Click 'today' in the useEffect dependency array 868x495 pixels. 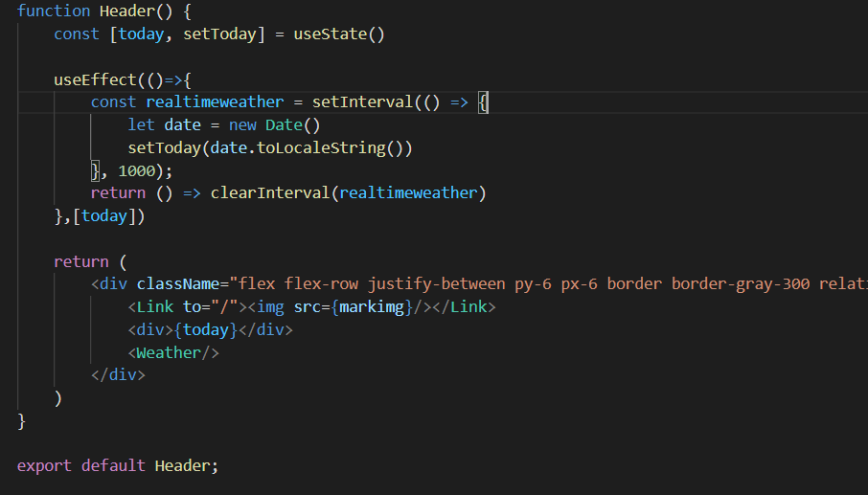pos(104,215)
